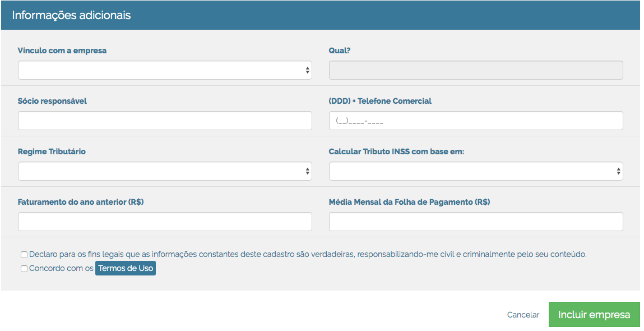This screenshot has height=331, width=644.
Task: Click the Média Mensal da Folha input
Action: coord(475,222)
